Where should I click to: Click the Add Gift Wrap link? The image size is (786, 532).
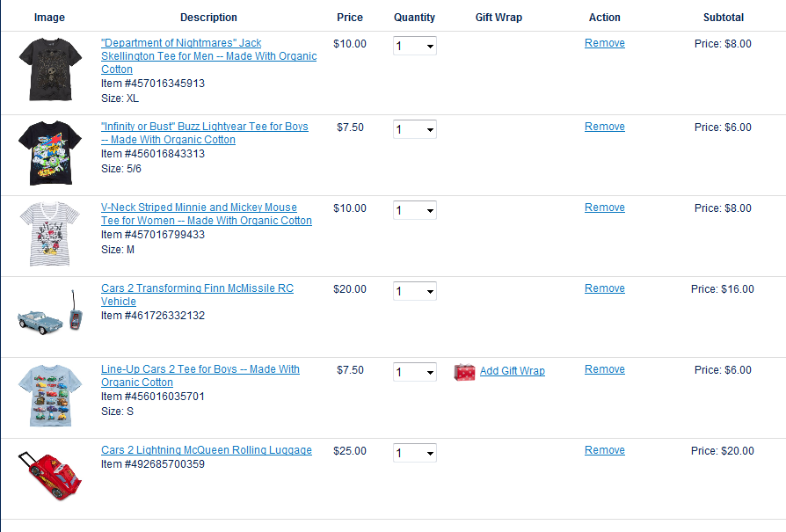point(513,371)
